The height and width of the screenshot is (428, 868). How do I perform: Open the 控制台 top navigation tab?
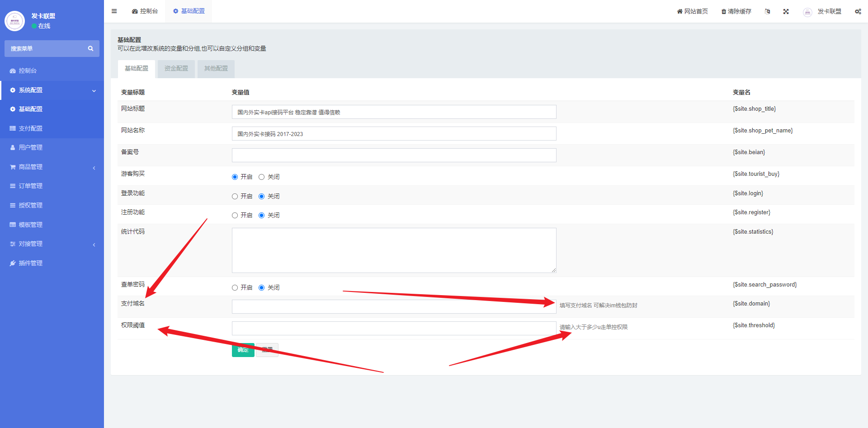click(145, 11)
